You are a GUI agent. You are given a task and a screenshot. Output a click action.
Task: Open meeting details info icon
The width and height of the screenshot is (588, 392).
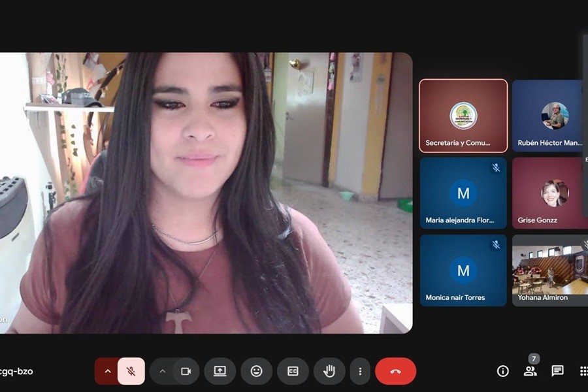click(502, 371)
